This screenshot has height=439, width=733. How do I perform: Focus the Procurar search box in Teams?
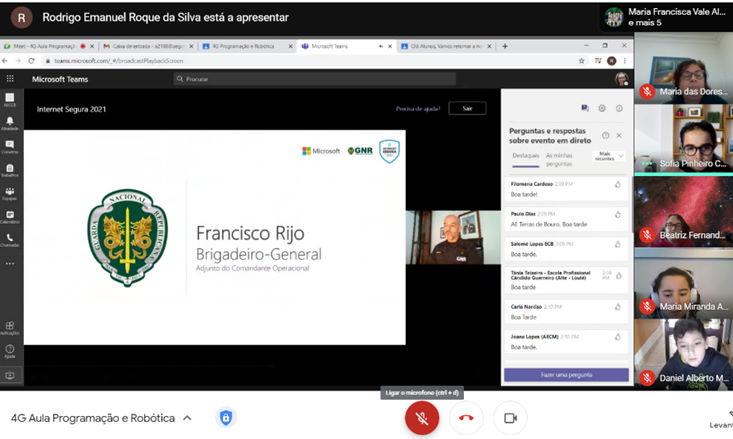pyautogui.click(x=314, y=79)
